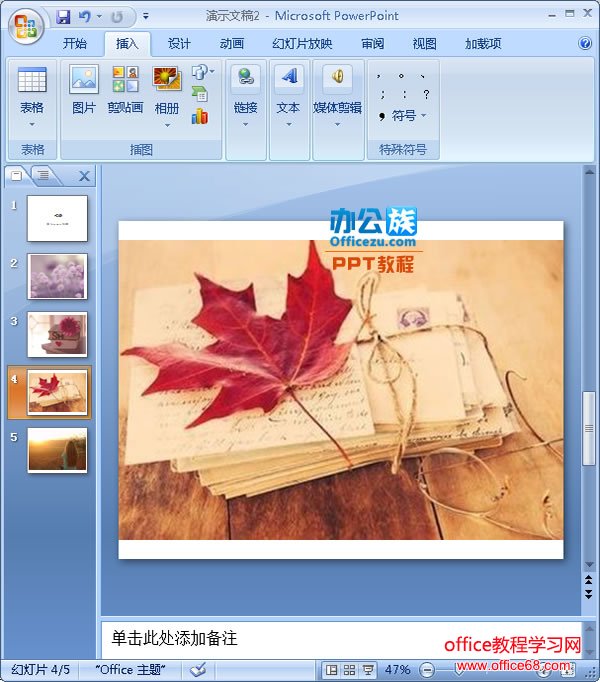This screenshot has height=682, width=600.
Task: Expand the 表格 dropdown arrow
Action: pos(32,125)
